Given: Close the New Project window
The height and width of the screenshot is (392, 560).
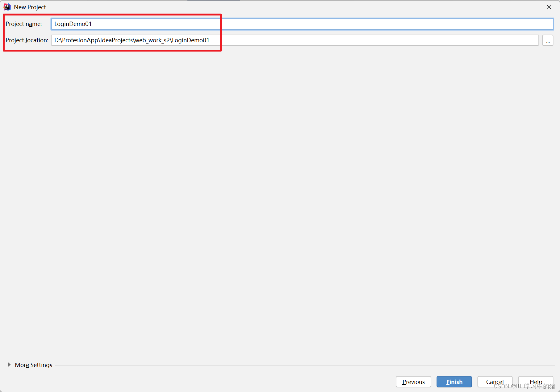Looking at the screenshot, I should (549, 7).
